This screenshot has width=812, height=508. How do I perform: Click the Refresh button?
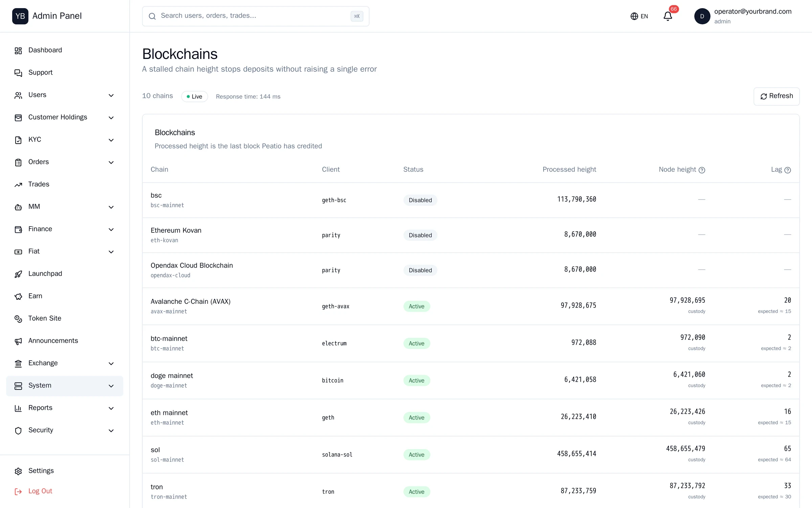click(x=776, y=96)
